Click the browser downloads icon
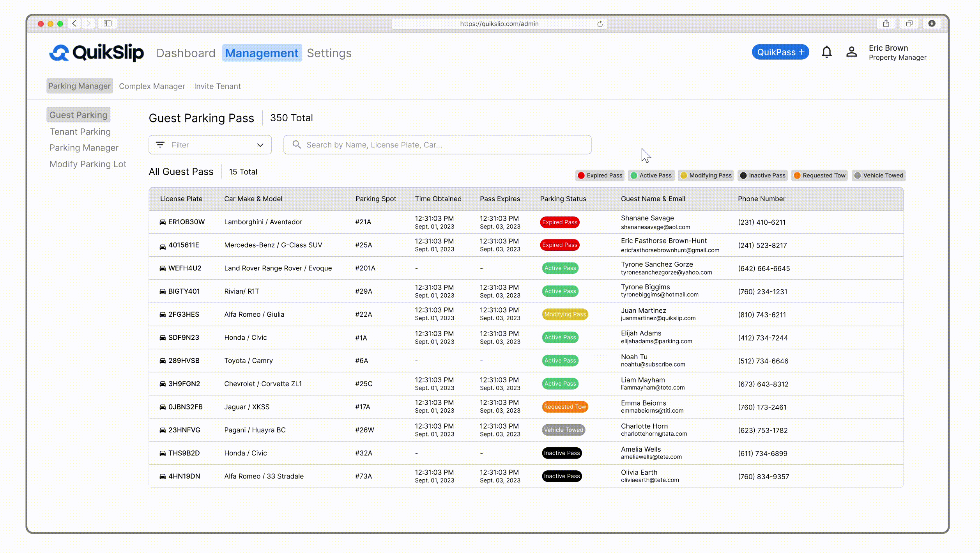This screenshot has width=980, height=553. click(x=932, y=23)
